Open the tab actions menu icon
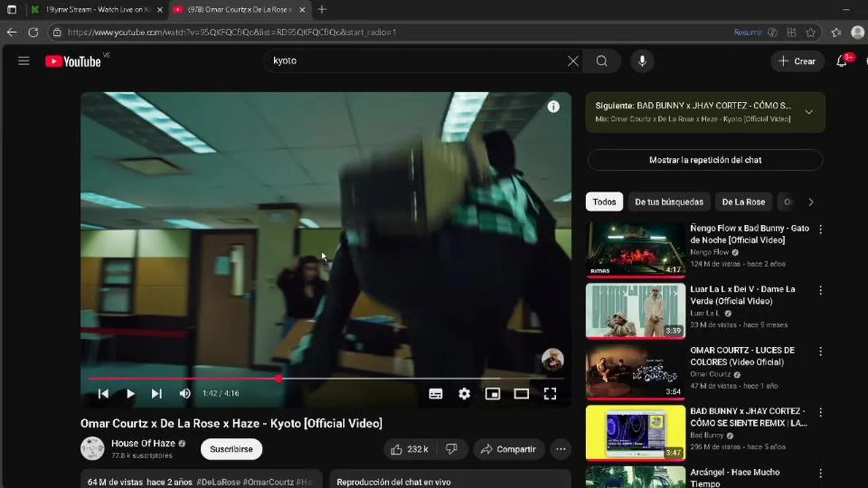 point(12,9)
